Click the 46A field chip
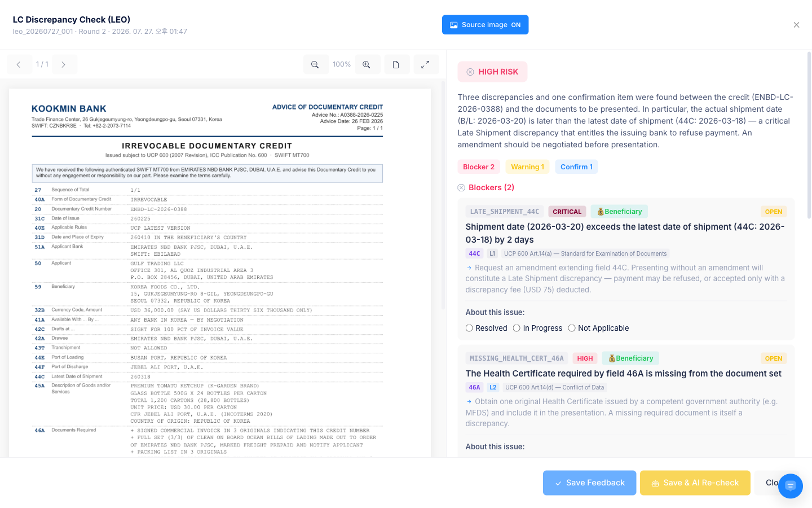 (x=475, y=388)
